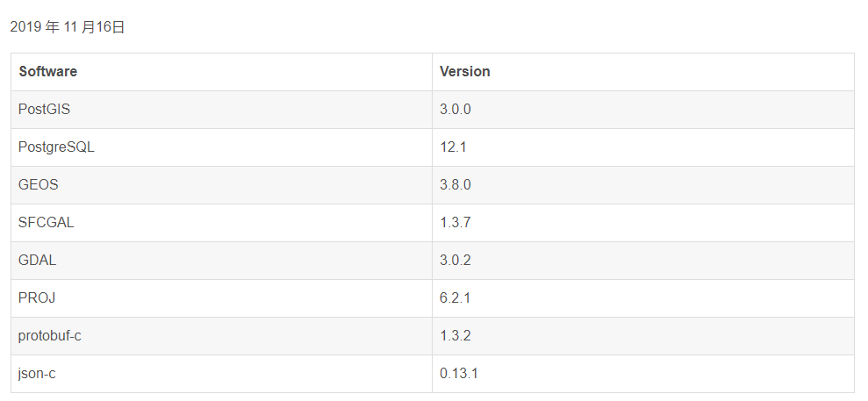
Task: Click the year 2019 in the date
Action: pos(25,27)
